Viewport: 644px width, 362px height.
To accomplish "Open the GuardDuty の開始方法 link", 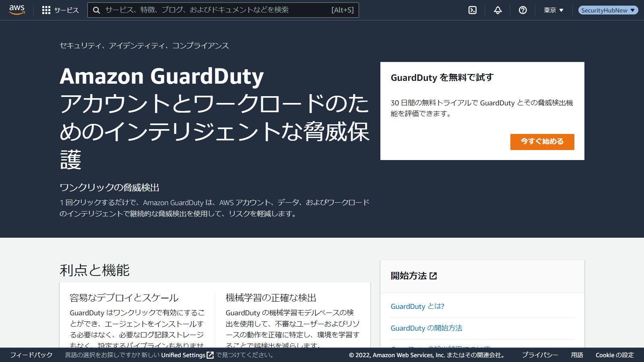I will click(x=426, y=328).
